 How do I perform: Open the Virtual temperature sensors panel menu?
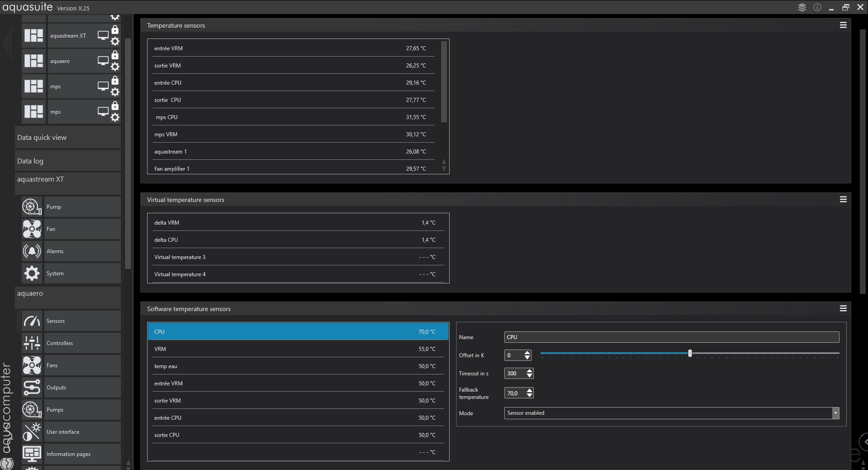pyautogui.click(x=843, y=199)
